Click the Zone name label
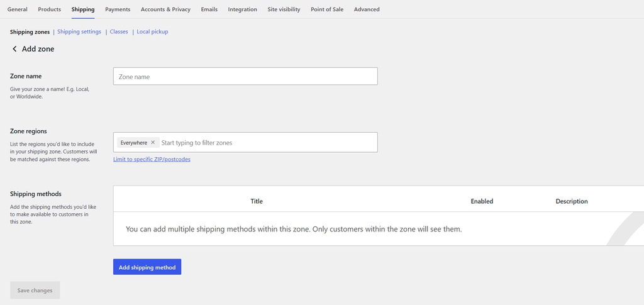The height and width of the screenshot is (305, 644). pyautogui.click(x=26, y=76)
